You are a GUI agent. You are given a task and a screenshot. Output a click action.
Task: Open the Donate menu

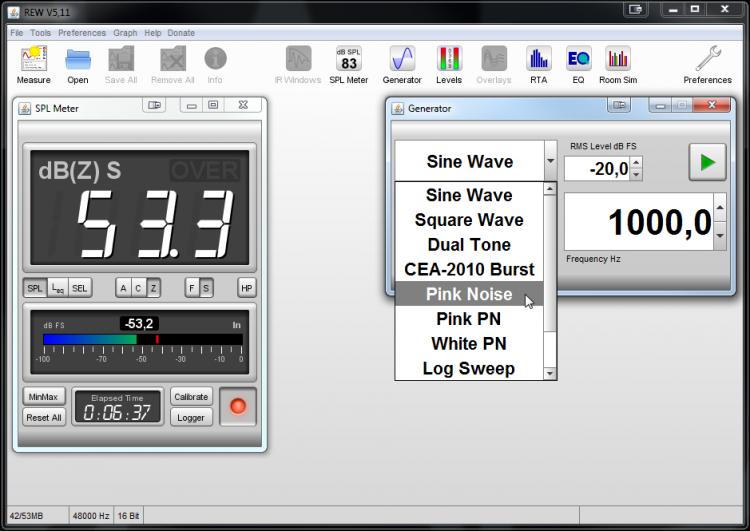[181, 33]
